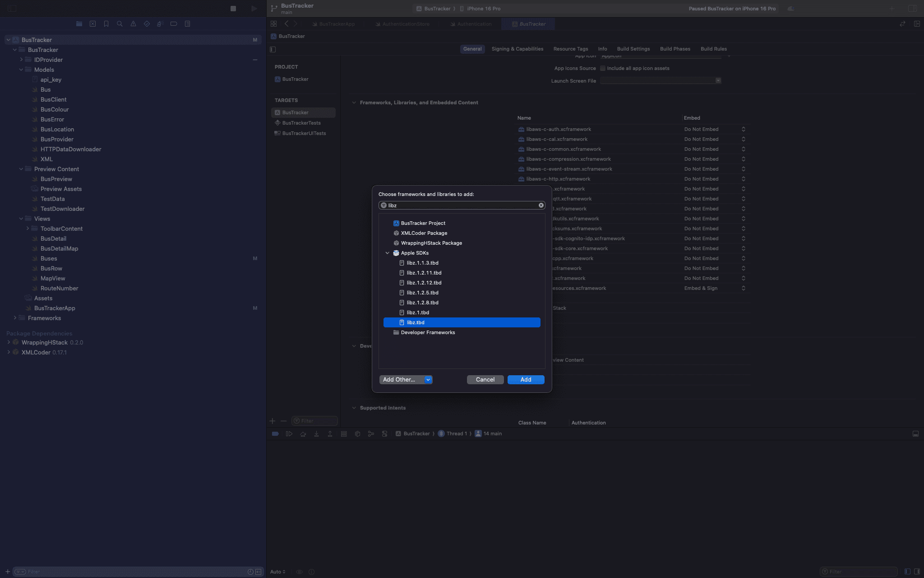Screen dimensions: 924x578
Task: Collapse the Supported Intents section
Action: tap(354, 408)
